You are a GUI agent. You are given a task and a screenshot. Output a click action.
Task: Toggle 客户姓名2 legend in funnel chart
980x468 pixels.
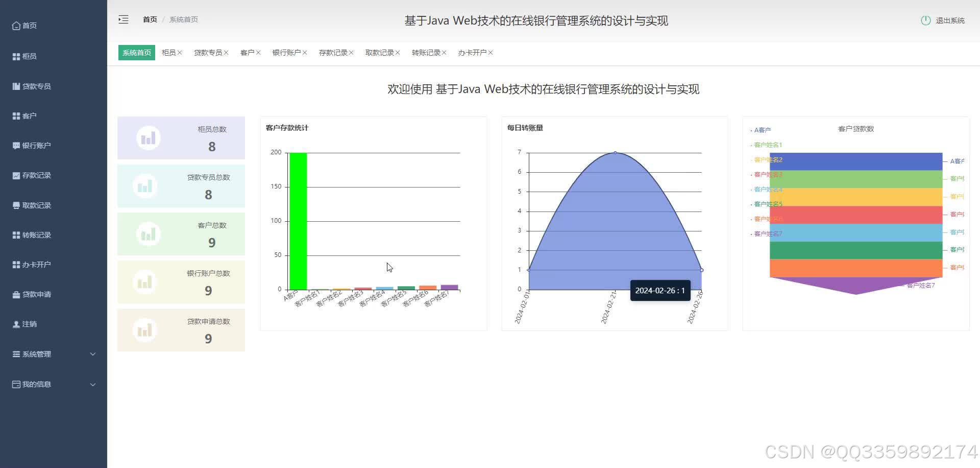click(x=766, y=160)
